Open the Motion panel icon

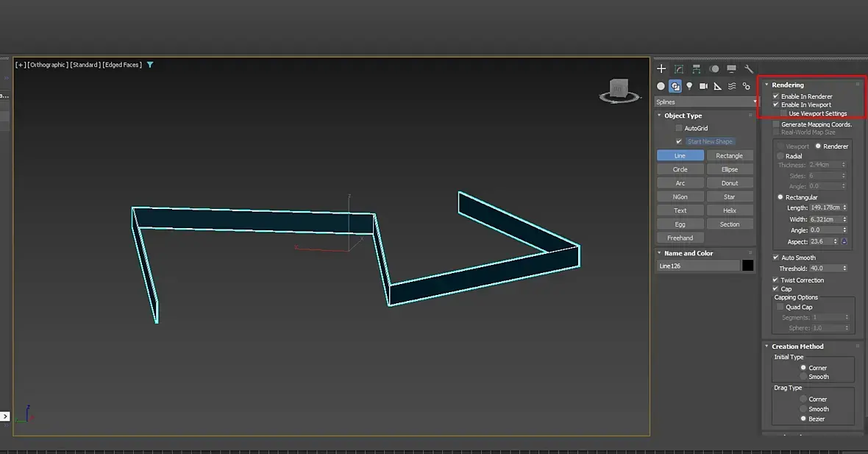[714, 68]
